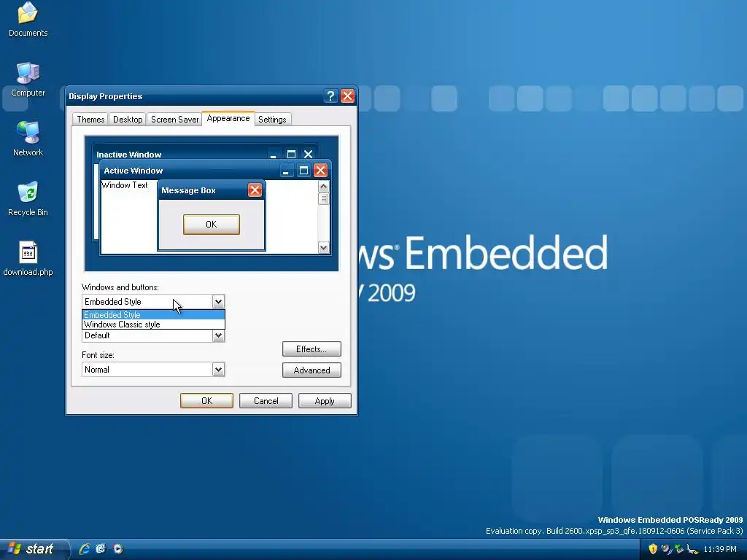Select the Recycle Bin icon
The height and width of the screenshot is (560, 747).
coord(28,198)
